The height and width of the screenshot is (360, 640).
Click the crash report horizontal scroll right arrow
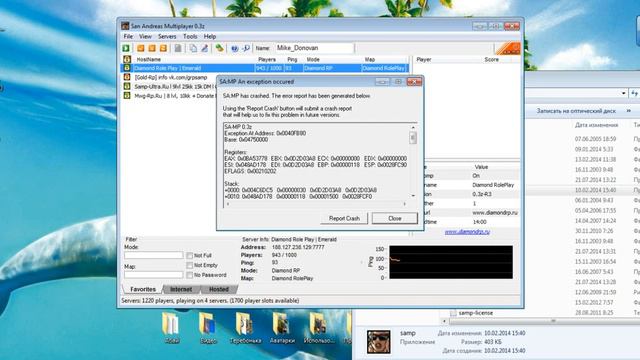(x=405, y=204)
